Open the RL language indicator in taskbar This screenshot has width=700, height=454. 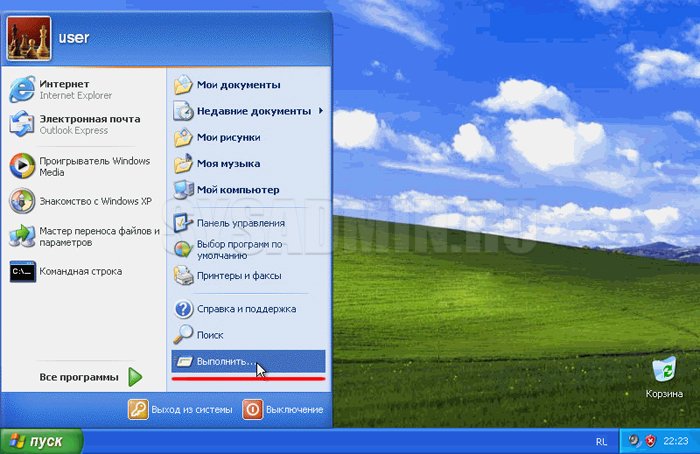[600, 441]
